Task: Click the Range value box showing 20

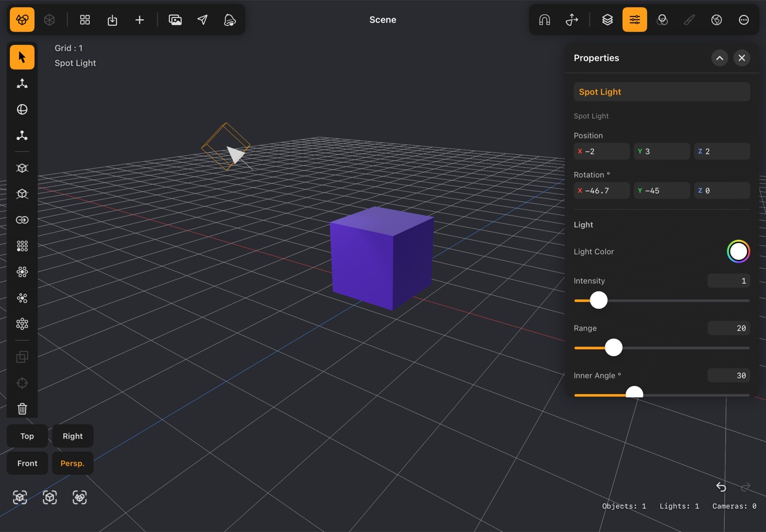Action: click(729, 328)
